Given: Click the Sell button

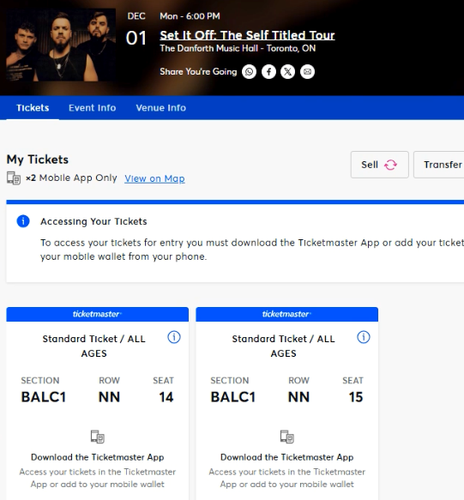Looking at the screenshot, I should coord(379,165).
